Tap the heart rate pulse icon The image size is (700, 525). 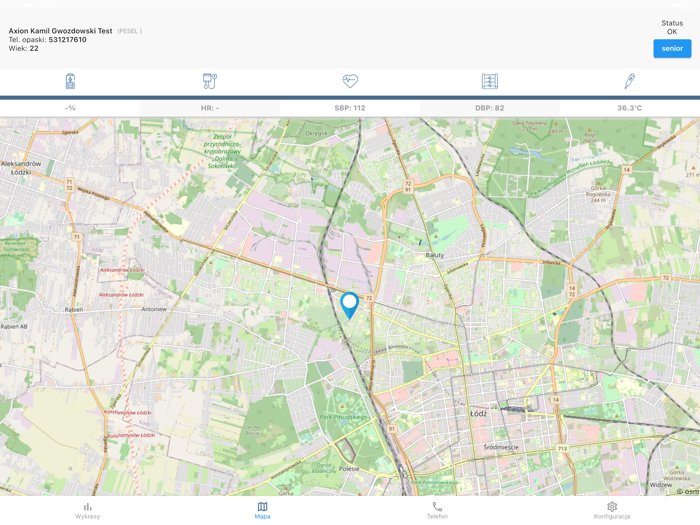(350, 81)
